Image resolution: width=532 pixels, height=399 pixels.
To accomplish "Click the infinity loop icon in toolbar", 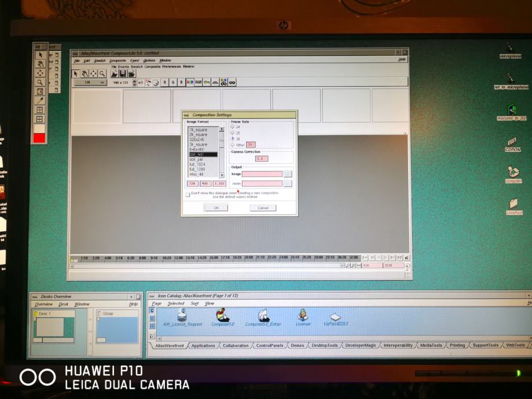I will coord(232,82).
